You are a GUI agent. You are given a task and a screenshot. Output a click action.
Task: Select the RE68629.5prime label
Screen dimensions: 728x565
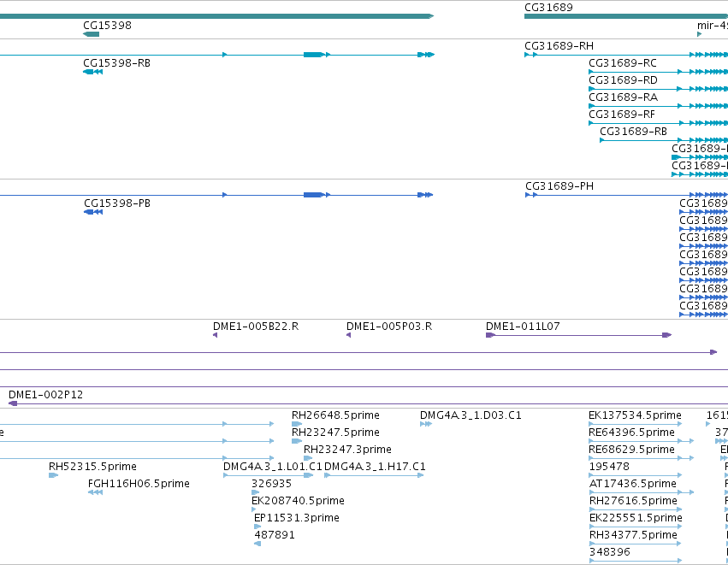632,450
